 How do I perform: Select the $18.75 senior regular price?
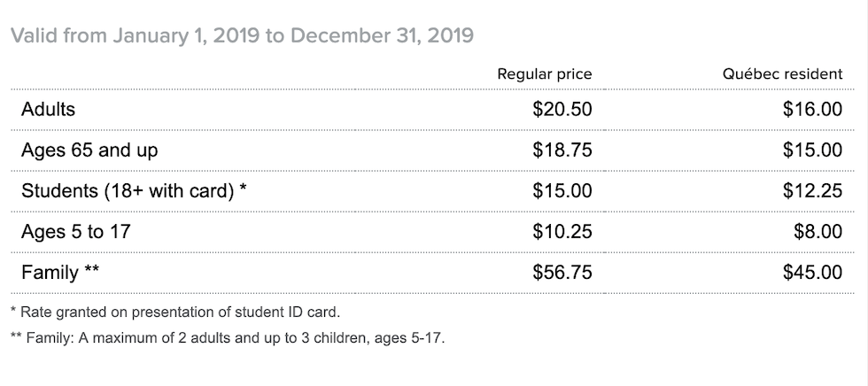[x=562, y=151]
